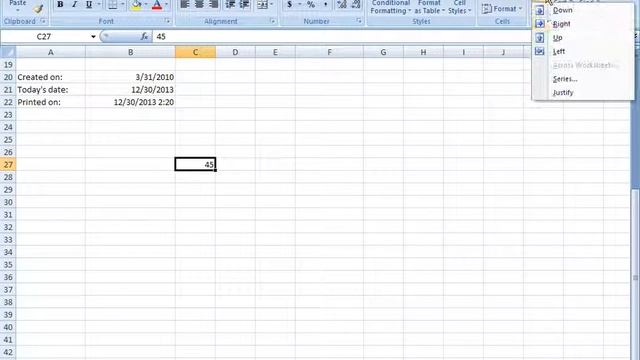This screenshot has width=640, height=360.
Task: Open the Merge & Center dropdown arrow
Action: 272,4
